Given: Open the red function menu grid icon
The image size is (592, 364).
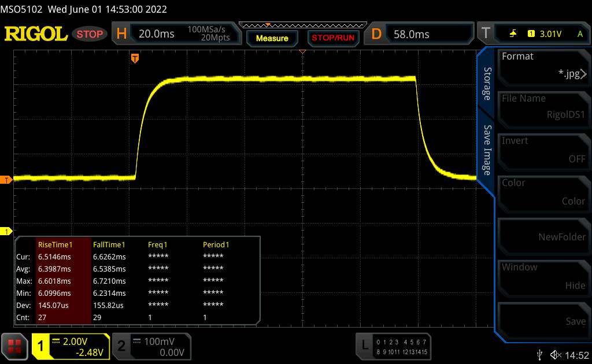Looking at the screenshot, I should [x=14, y=346].
